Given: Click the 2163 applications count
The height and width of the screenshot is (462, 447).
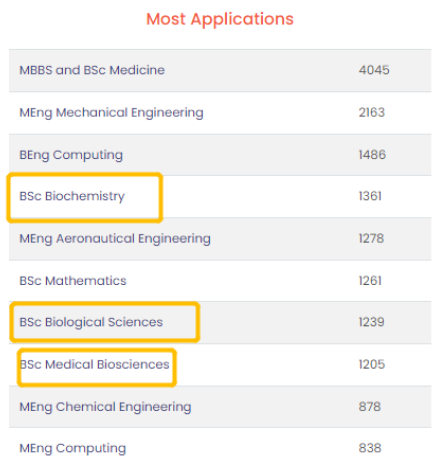Looking at the screenshot, I should (x=372, y=112).
